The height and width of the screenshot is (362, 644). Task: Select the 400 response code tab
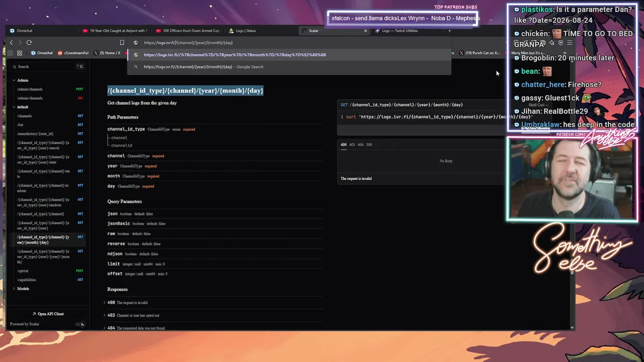tap(344, 145)
